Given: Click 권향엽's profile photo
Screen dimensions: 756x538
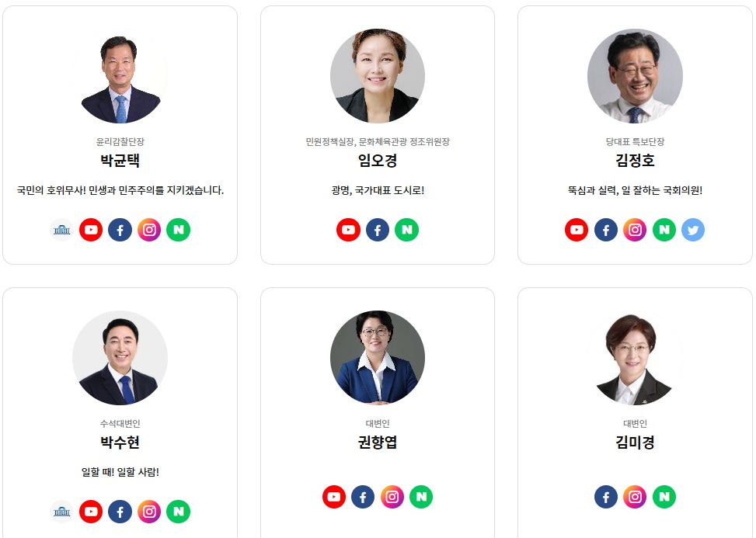Looking at the screenshot, I should [378, 358].
